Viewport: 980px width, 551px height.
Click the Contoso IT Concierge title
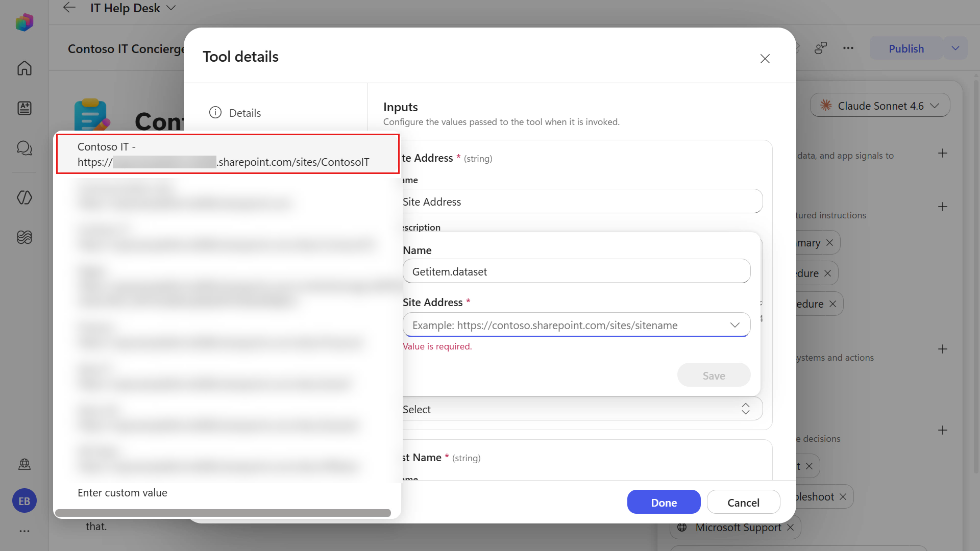pos(126,48)
